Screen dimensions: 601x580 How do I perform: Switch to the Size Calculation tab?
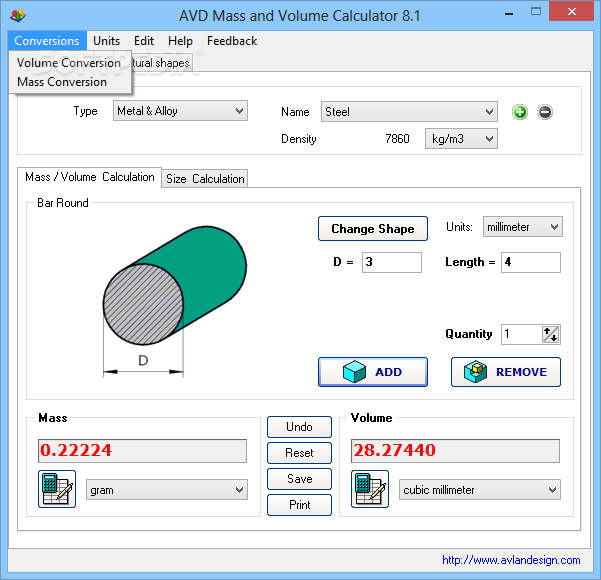pos(205,179)
